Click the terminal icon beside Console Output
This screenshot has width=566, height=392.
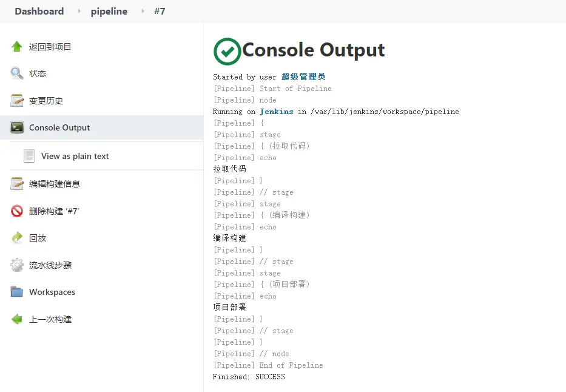[17, 127]
